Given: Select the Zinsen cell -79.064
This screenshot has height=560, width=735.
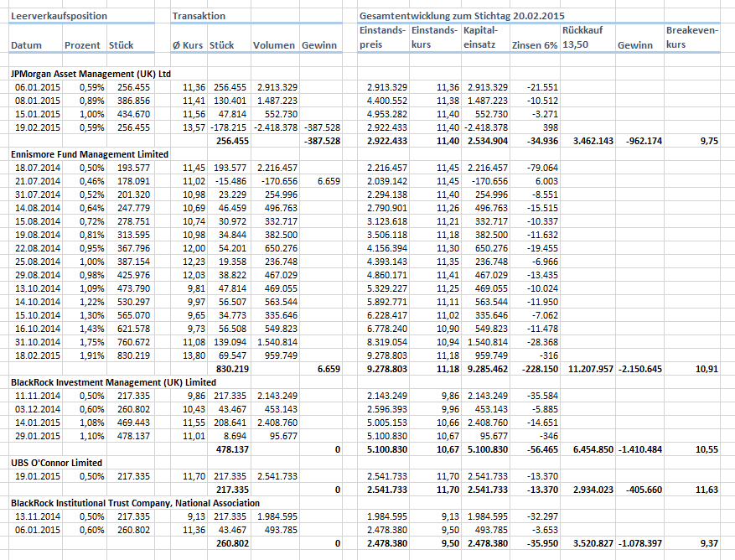Looking at the screenshot, I should click(x=542, y=168).
